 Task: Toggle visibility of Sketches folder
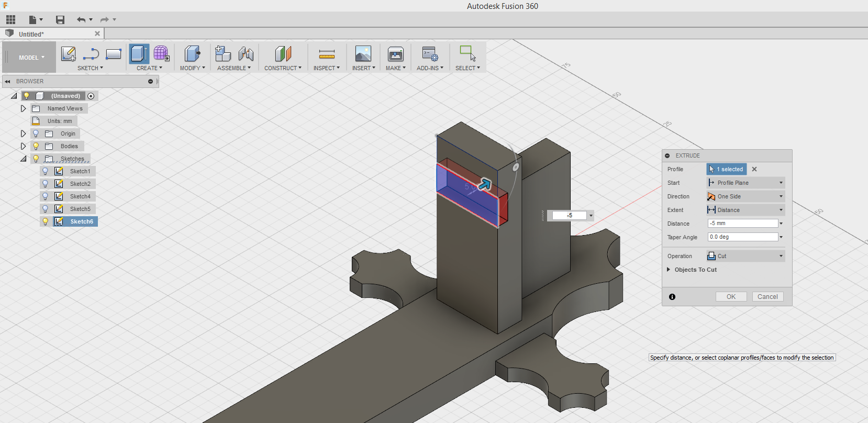click(36, 159)
